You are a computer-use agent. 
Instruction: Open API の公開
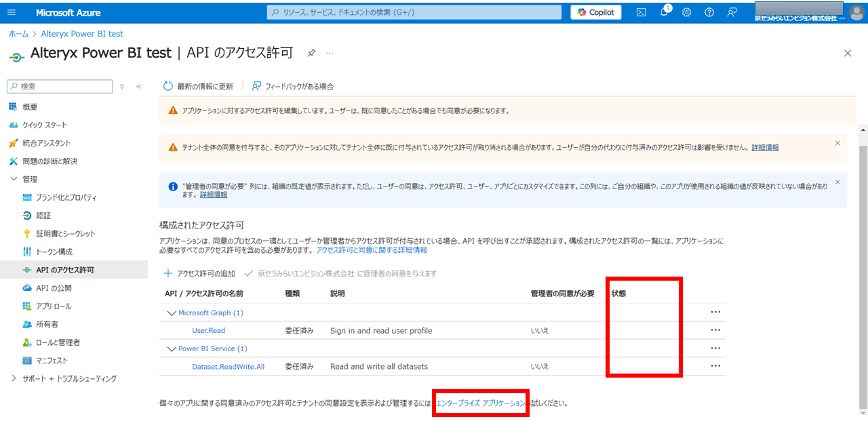[54, 288]
